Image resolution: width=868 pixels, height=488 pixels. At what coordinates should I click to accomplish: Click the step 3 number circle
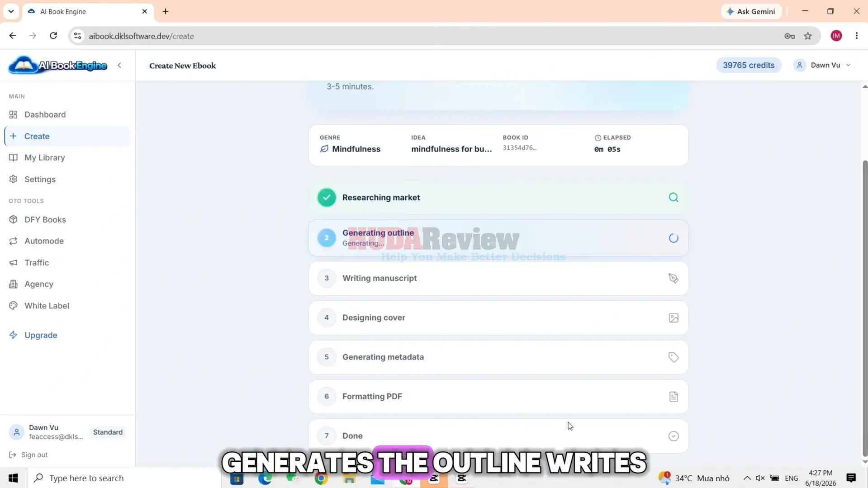(x=327, y=278)
